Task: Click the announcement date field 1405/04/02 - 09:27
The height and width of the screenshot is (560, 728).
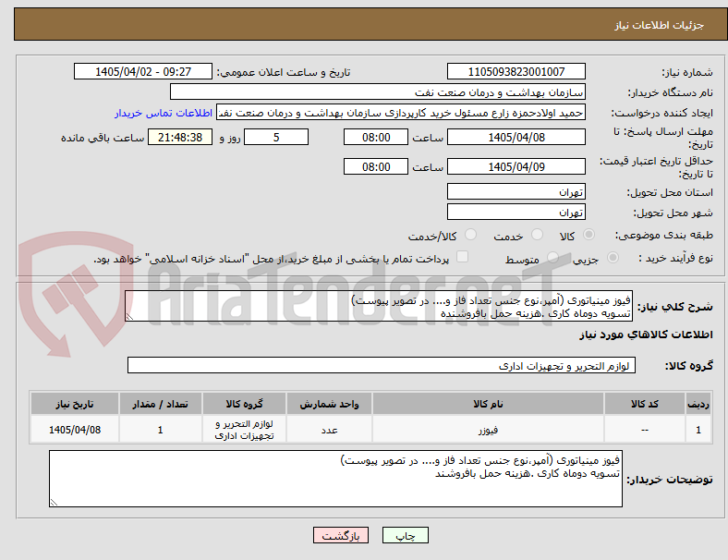Action: click(x=143, y=72)
